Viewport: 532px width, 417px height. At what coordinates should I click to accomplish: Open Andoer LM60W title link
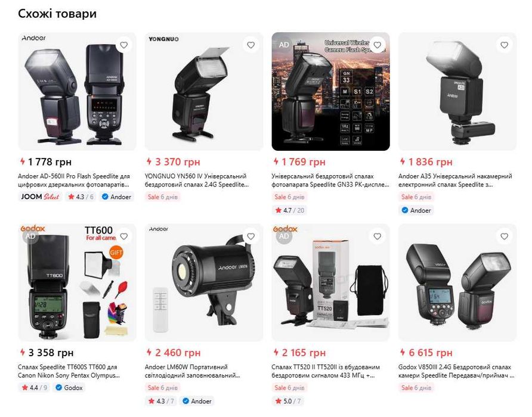pos(193,371)
